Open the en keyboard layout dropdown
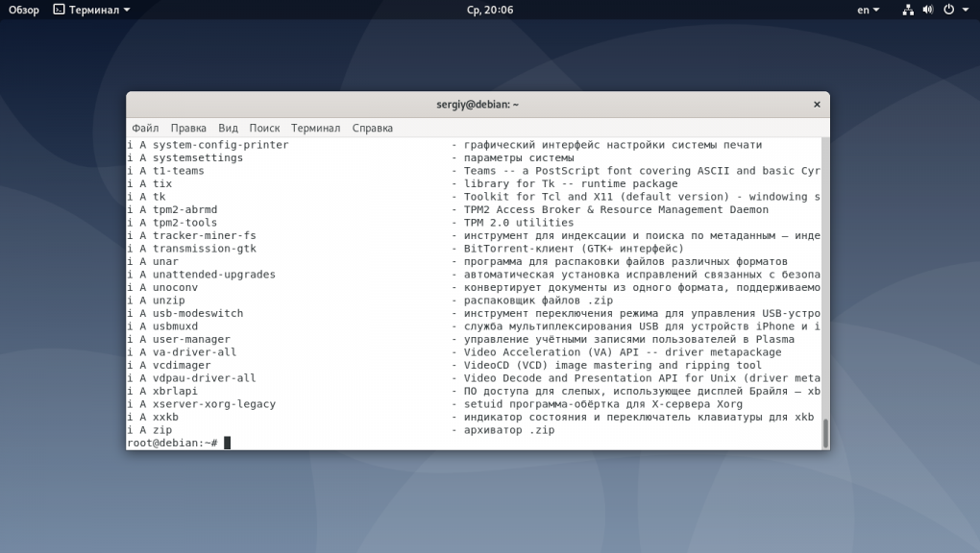Viewport: 980px width, 553px height. [x=868, y=10]
